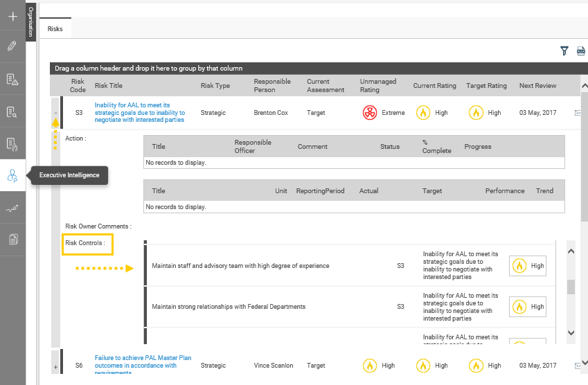Export the grid with the XLSX icon
This screenshot has height=385, width=588.
[x=581, y=51]
